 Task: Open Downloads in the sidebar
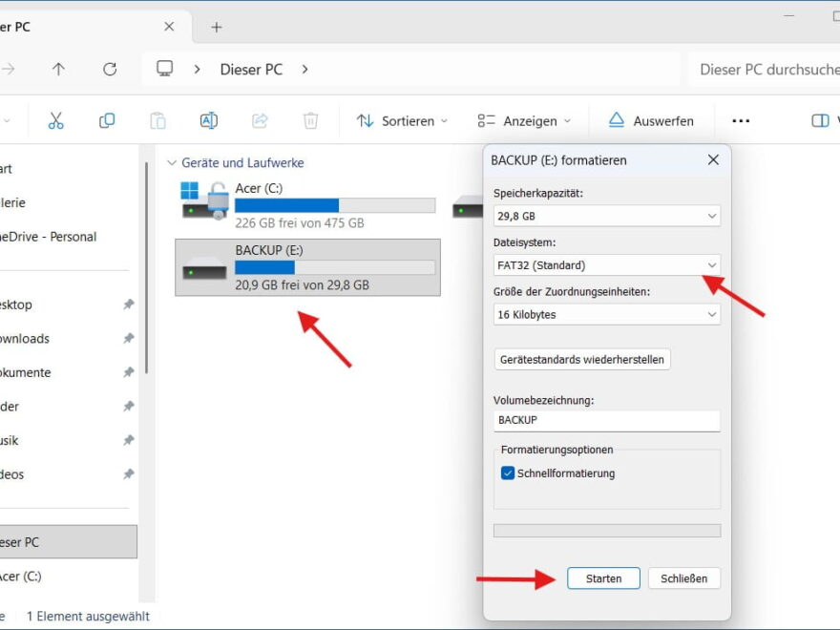point(25,338)
